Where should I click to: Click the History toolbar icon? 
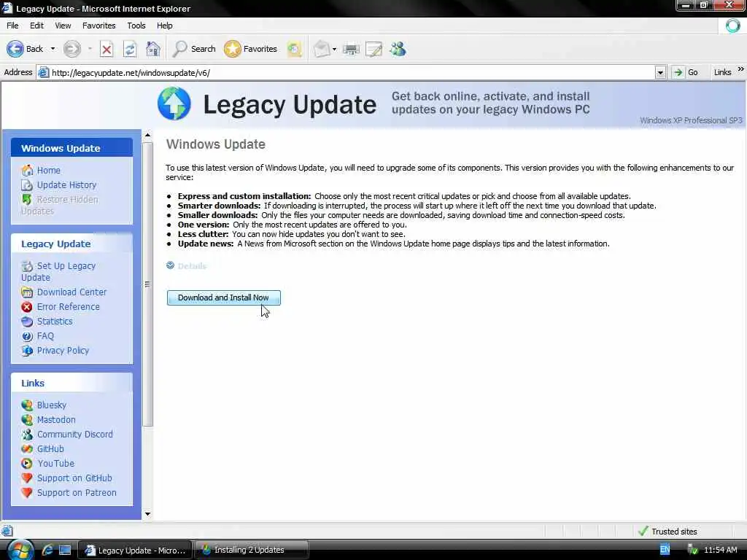(295, 49)
